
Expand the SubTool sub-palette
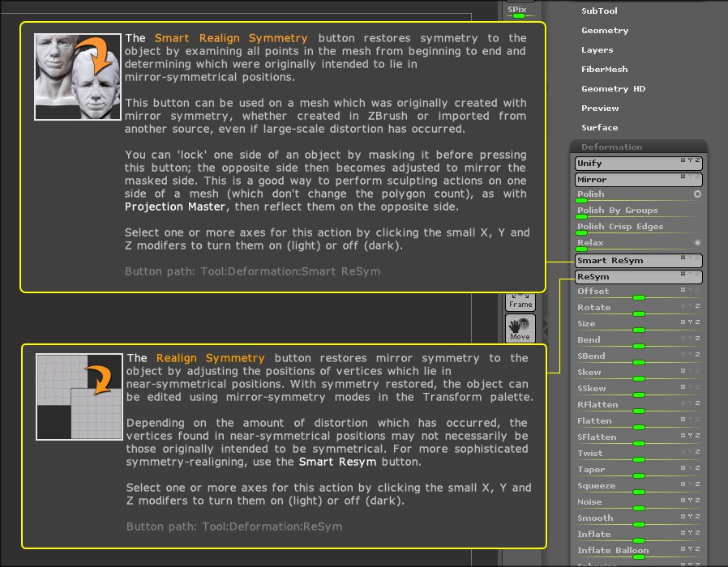(x=599, y=11)
